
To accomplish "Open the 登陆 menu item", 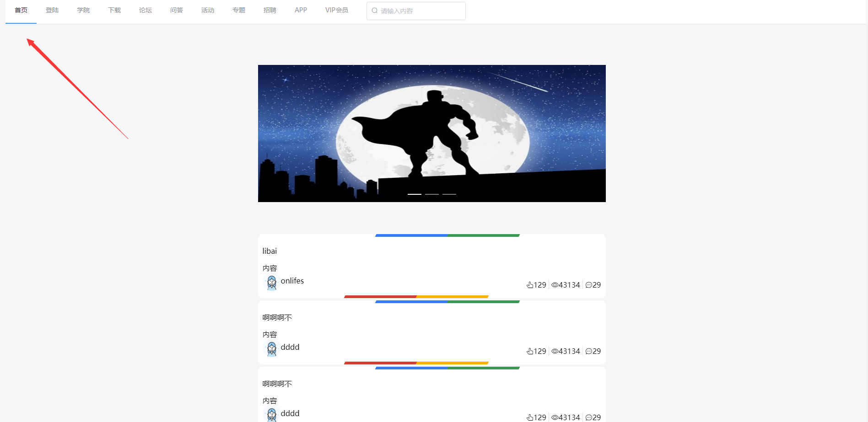I will click(x=52, y=10).
